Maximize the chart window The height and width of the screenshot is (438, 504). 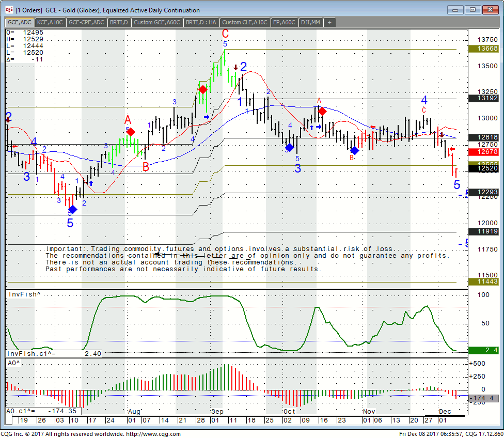[x=472, y=9]
